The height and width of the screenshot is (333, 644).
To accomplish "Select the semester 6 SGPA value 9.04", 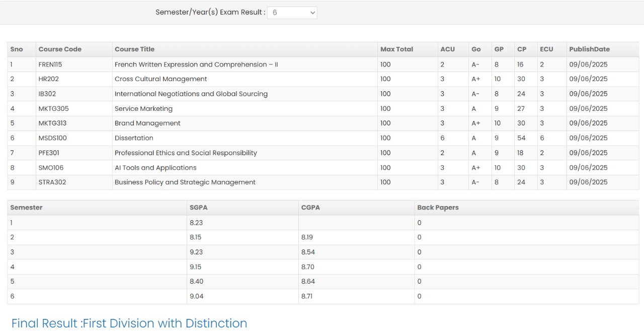I will point(196,296).
